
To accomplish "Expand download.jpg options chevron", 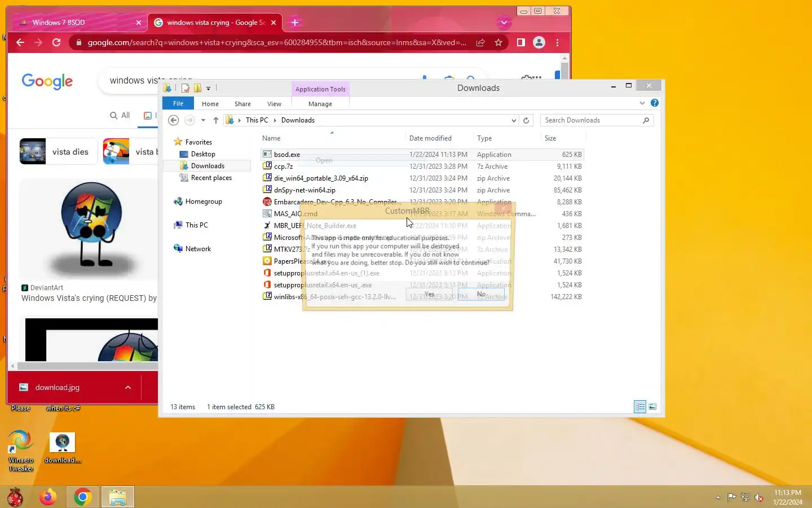I will tap(128, 387).
